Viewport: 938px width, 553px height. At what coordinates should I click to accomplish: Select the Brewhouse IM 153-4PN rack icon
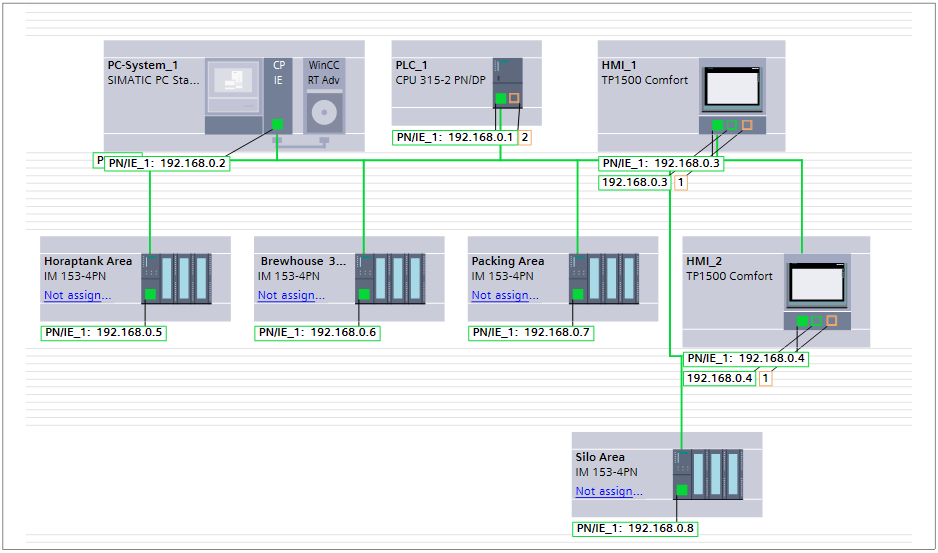pyautogui.click(x=390, y=278)
